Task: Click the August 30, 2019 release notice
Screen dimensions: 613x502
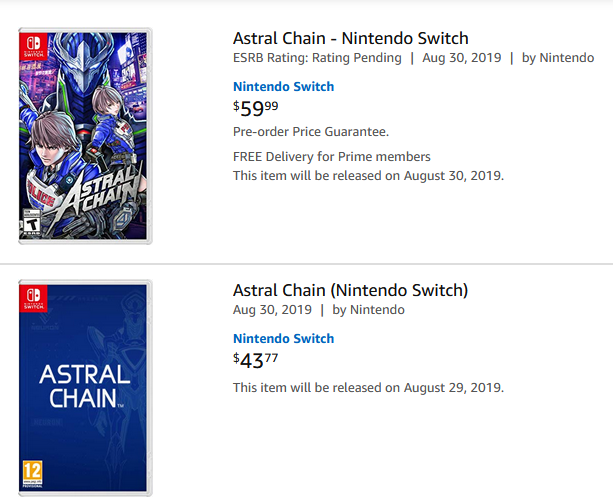Action: [x=368, y=176]
